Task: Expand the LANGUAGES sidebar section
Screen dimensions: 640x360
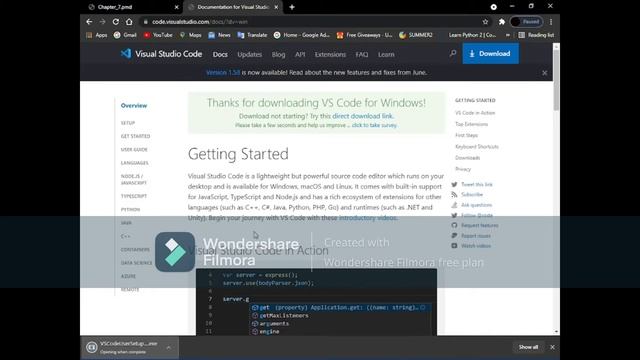Action: click(135, 163)
